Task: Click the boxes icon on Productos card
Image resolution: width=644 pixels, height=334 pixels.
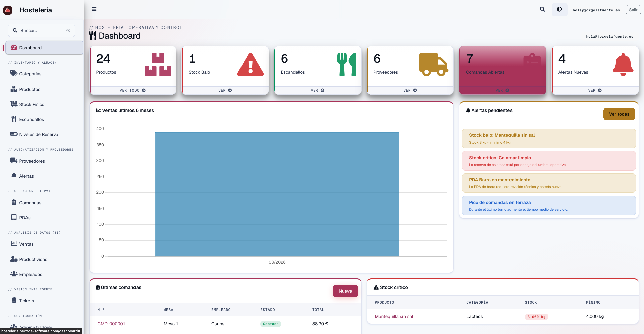Action: 158,65
